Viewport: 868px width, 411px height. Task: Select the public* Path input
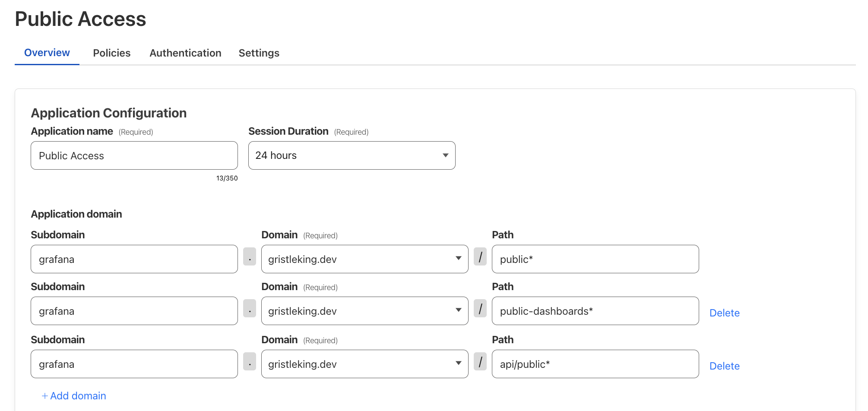pos(595,259)
